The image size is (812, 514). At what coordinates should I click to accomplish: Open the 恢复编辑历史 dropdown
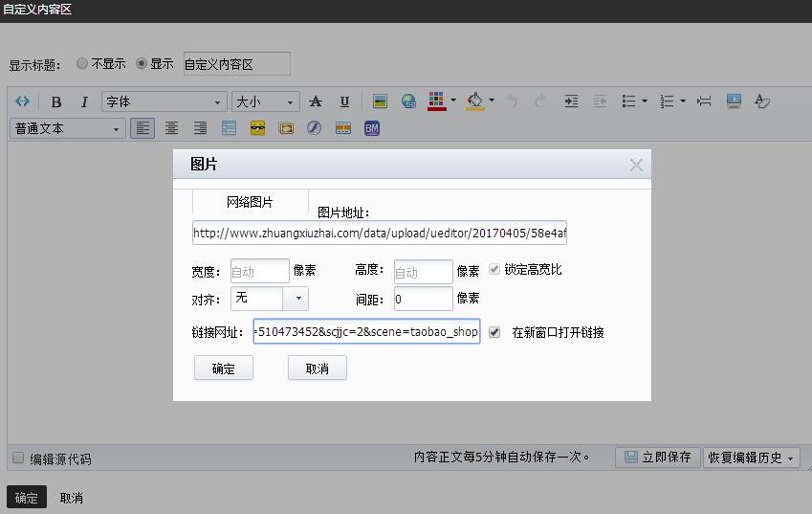point(752,458)
